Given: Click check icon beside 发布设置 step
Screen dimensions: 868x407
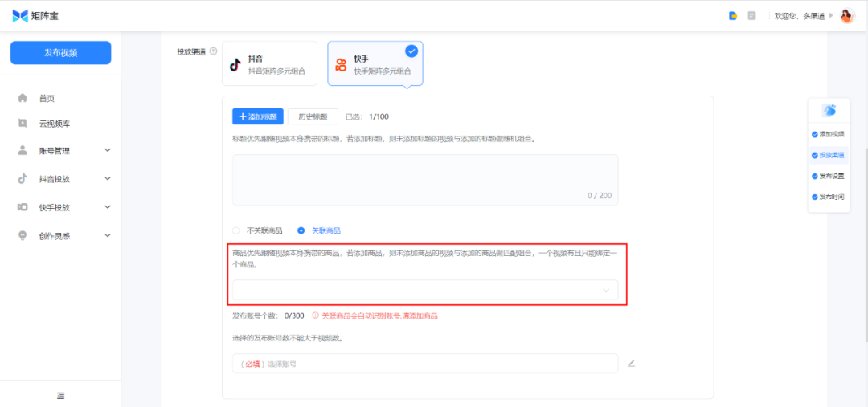Looking at the screenshot, I should [x=814, y=177].
